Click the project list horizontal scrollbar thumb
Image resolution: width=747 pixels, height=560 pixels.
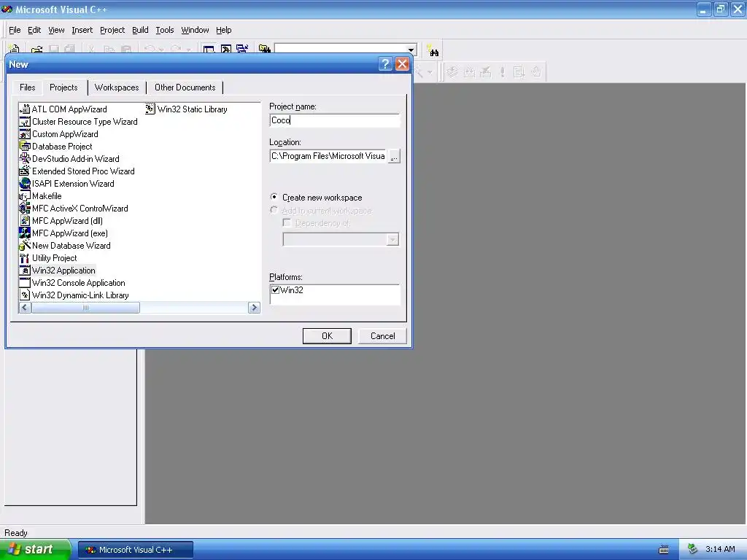(85, 308)
